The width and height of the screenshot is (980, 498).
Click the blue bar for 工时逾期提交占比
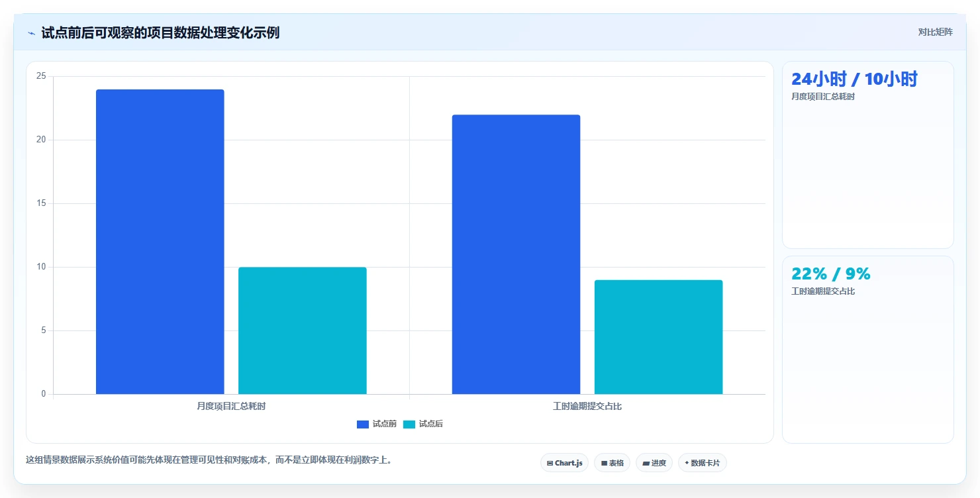click(516, 254)
